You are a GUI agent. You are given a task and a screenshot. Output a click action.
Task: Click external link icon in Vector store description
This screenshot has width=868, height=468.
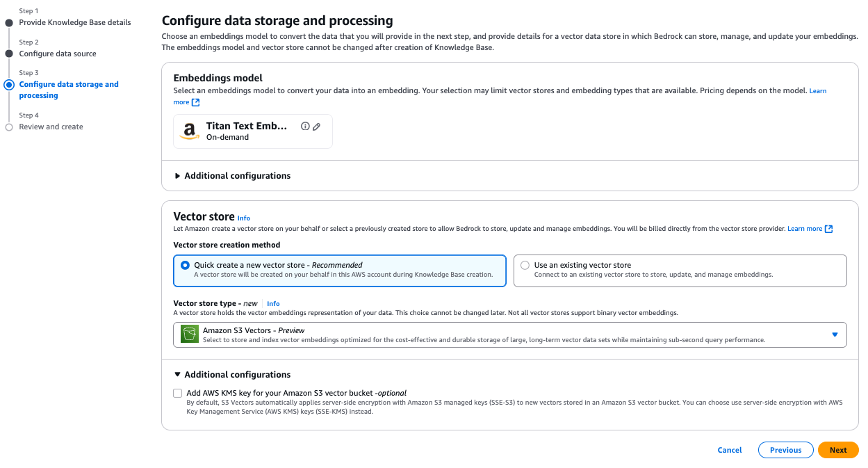[828, 229]
